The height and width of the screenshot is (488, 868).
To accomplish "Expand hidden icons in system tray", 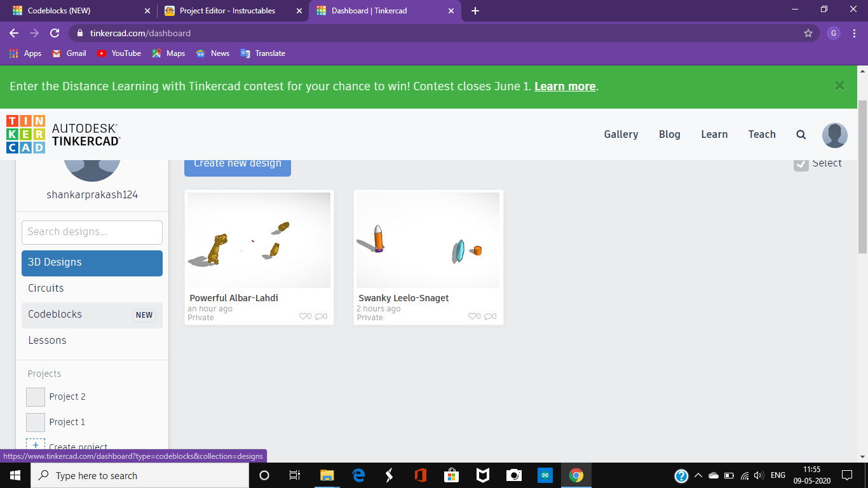I will pos(698,475).
